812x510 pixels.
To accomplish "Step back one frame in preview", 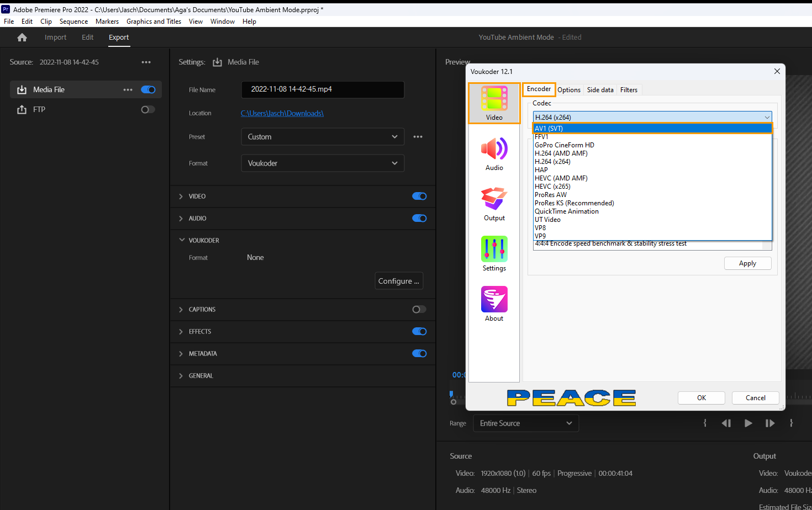I will (x=726, y=423).
